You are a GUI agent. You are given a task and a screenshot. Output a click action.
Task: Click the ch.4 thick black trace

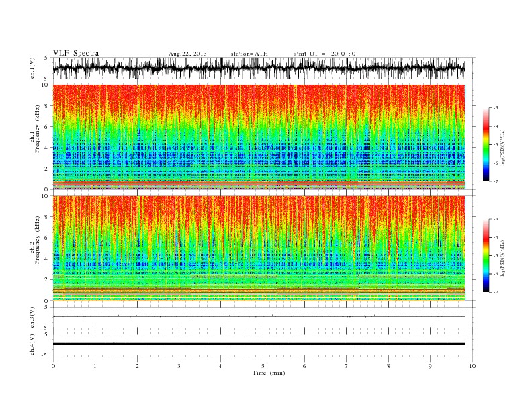pos(259,344)
